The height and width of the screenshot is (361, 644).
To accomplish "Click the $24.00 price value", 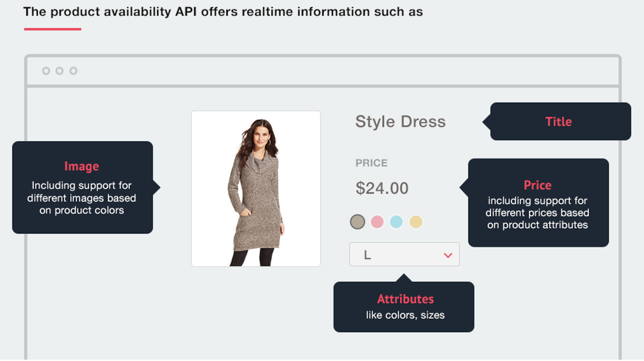I will coord(382,188).
